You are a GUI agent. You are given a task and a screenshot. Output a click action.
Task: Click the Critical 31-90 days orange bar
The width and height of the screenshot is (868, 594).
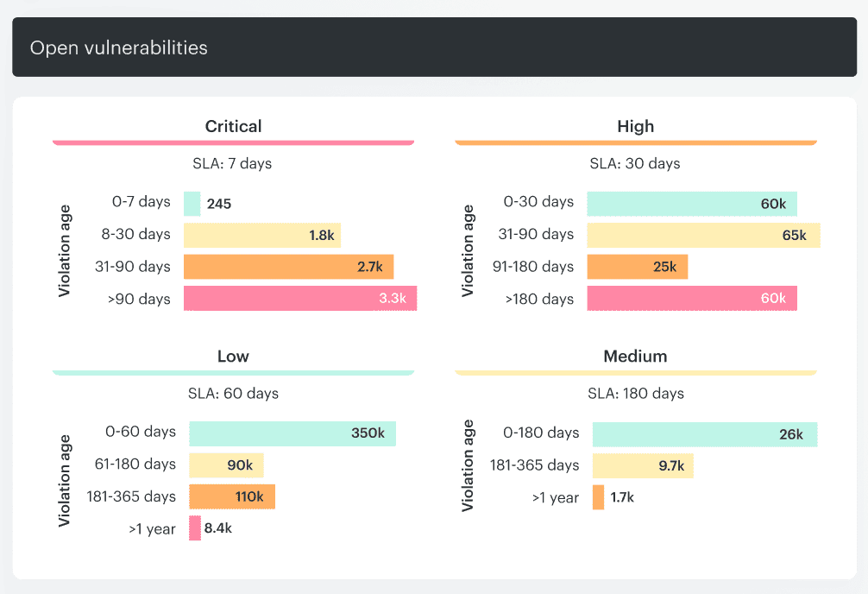click(288, 267)
